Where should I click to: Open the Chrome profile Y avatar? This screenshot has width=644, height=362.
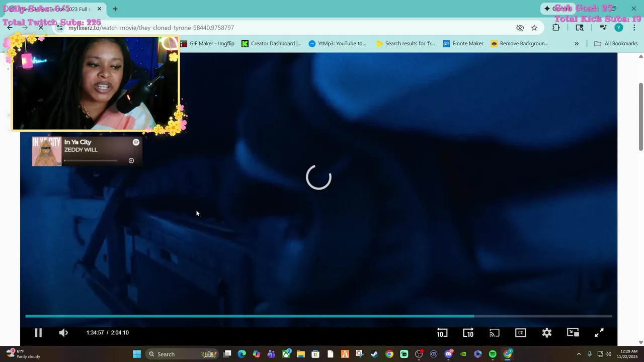coord(619,28)
